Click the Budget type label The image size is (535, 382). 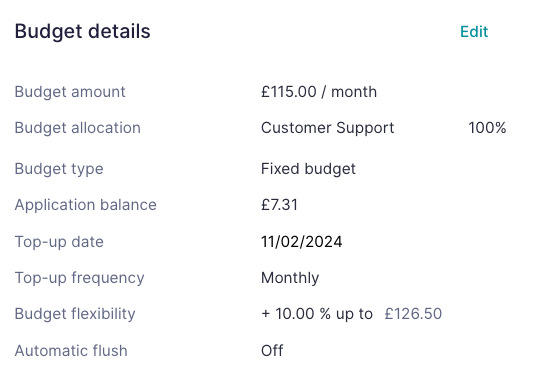pos(59,169)
